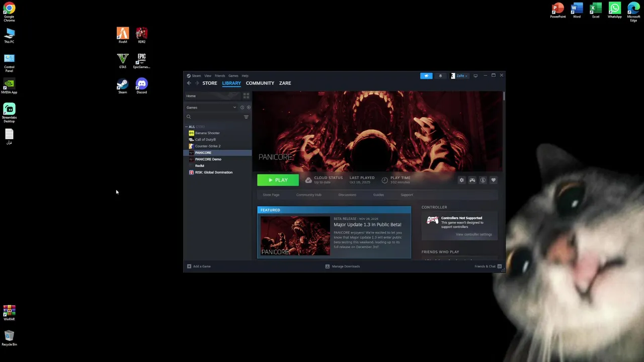Click the cloud status icon
Viewport: 644px width, 362px height.
308,180
